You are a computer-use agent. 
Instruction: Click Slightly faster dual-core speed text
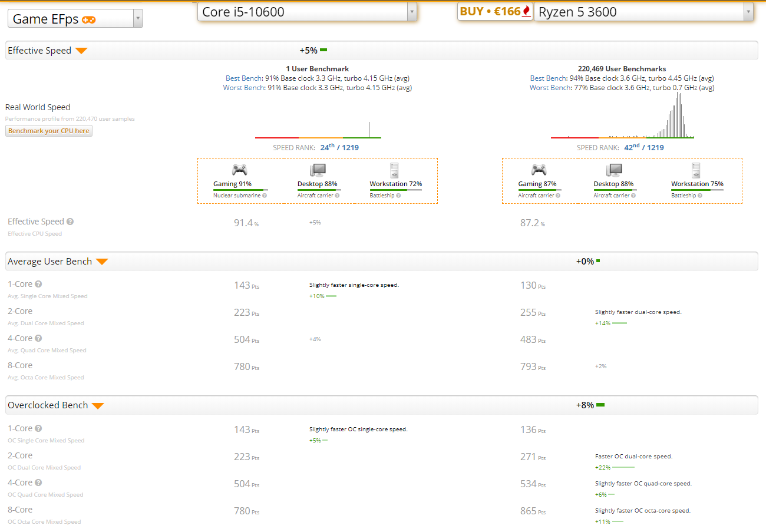pyautogui.click(x=638, y=312)
